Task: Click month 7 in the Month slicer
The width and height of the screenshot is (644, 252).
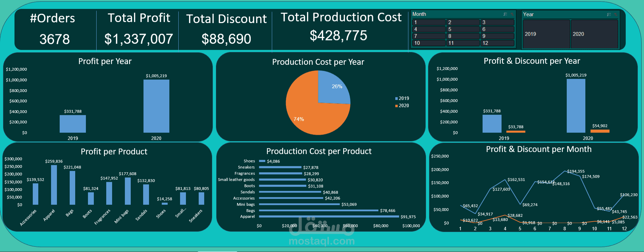Action: (x=429, y=36)
